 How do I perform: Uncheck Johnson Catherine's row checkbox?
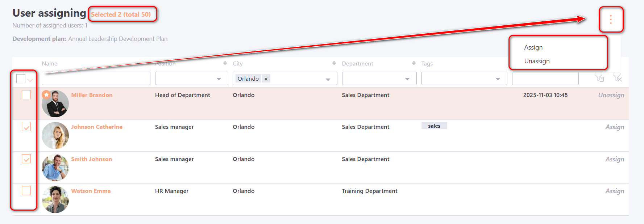(26, 127)
